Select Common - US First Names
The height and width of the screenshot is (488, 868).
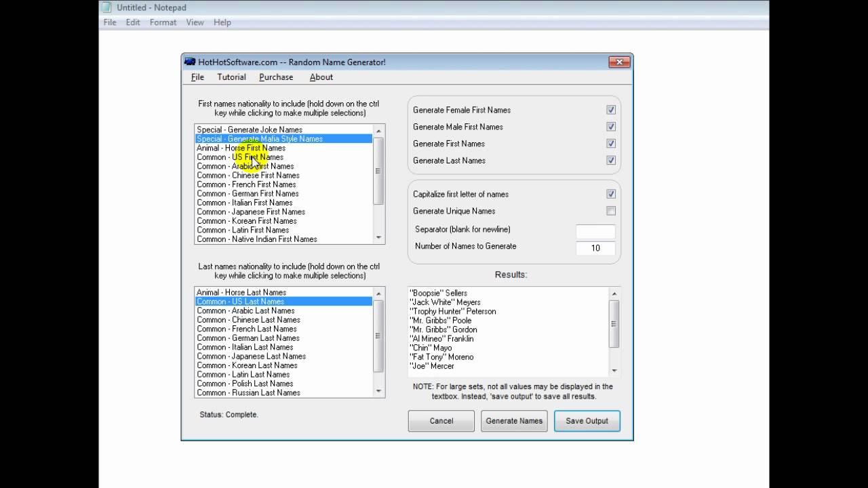tap(283, 157)
